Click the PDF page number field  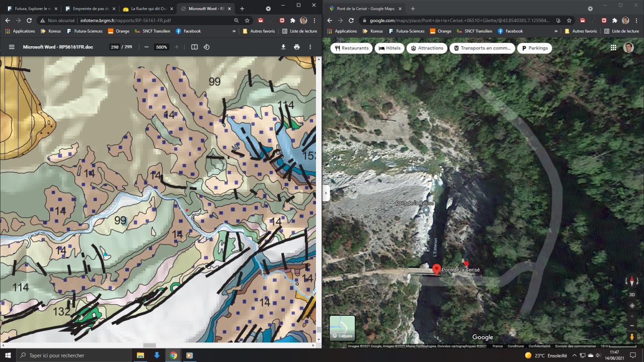point(114,47)
